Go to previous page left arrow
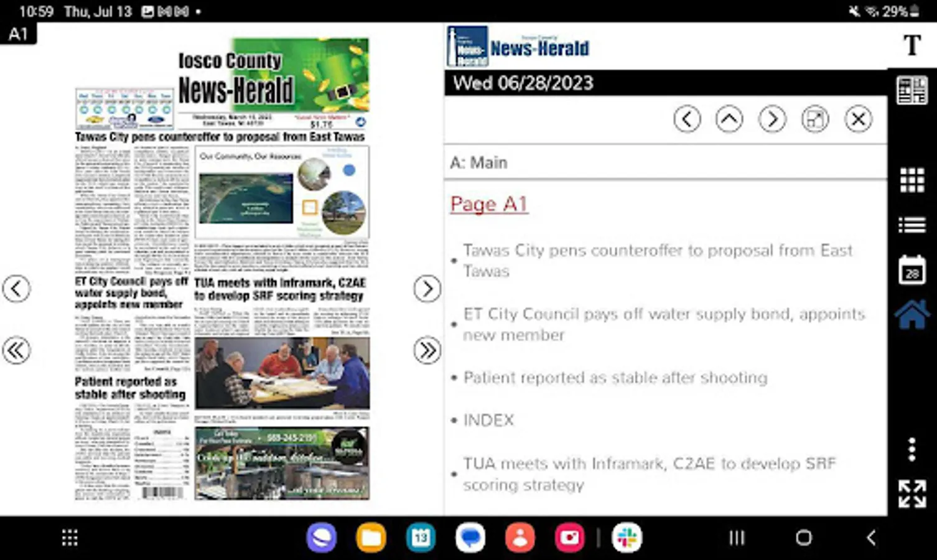 click(x=16, y=289)
